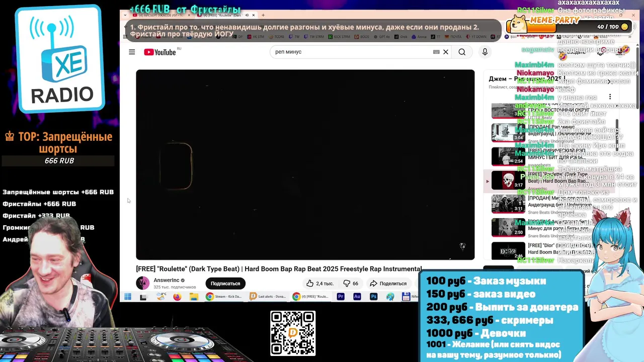The image size is (644, 362).
Task: Launch Firefox from the taskbar
Action: [x=177, y=297]
